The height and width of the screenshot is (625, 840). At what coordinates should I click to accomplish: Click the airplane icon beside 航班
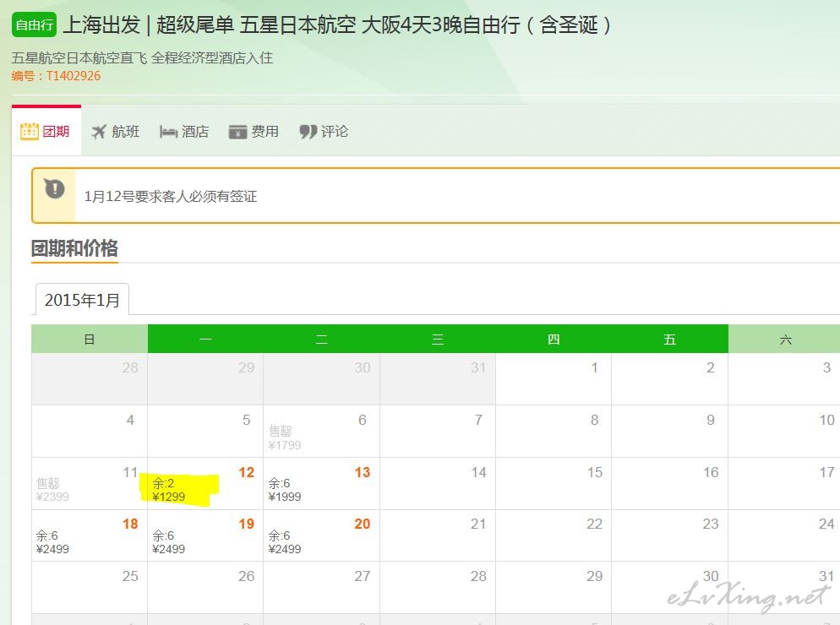pos(99,132)
